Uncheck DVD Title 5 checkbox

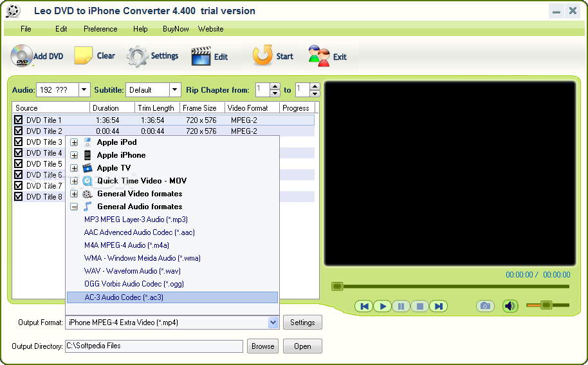tap(19, 164)
